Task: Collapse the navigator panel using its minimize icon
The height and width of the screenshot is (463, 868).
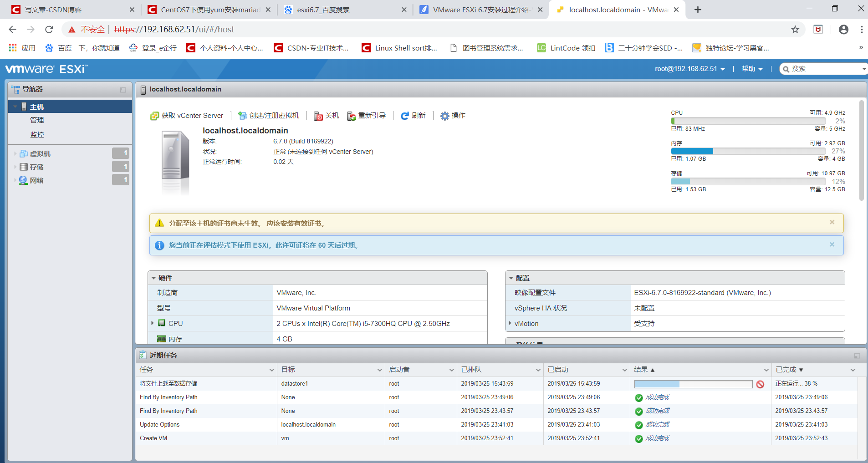Action: (x=123, y=90)
